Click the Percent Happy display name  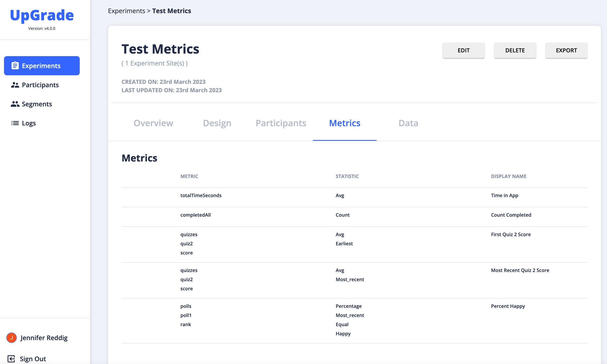pos(508,306)
